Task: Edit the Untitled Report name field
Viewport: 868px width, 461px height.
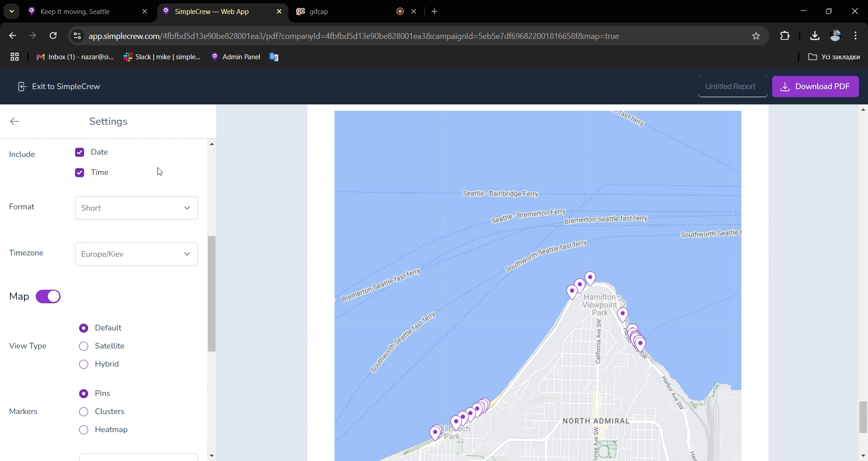Action: click(x=732, y=86)
